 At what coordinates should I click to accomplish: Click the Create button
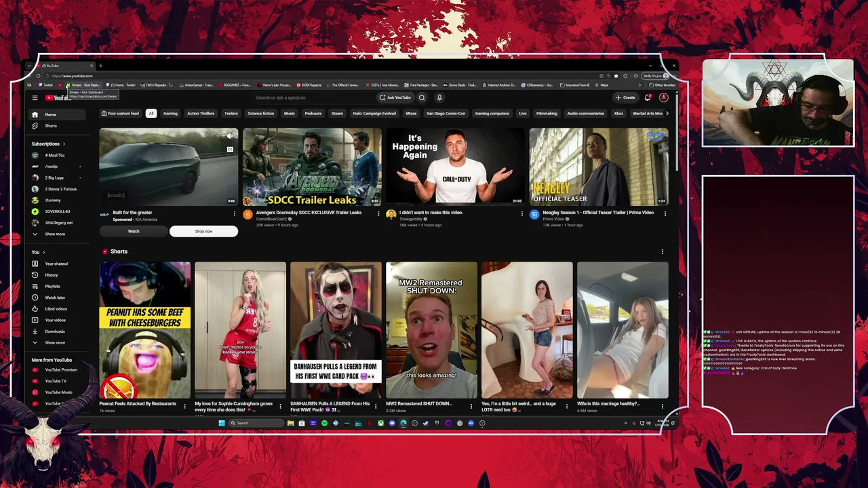coord(625,98)
